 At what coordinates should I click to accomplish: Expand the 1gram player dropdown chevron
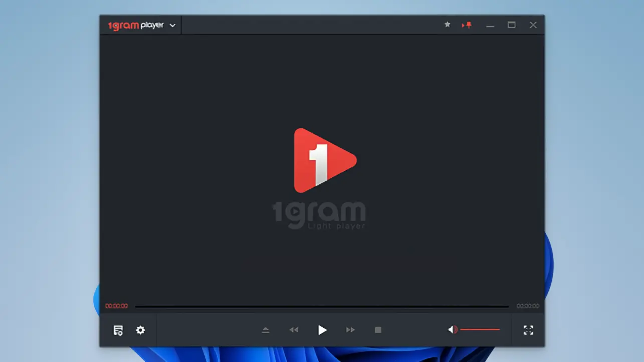point(173,25)
